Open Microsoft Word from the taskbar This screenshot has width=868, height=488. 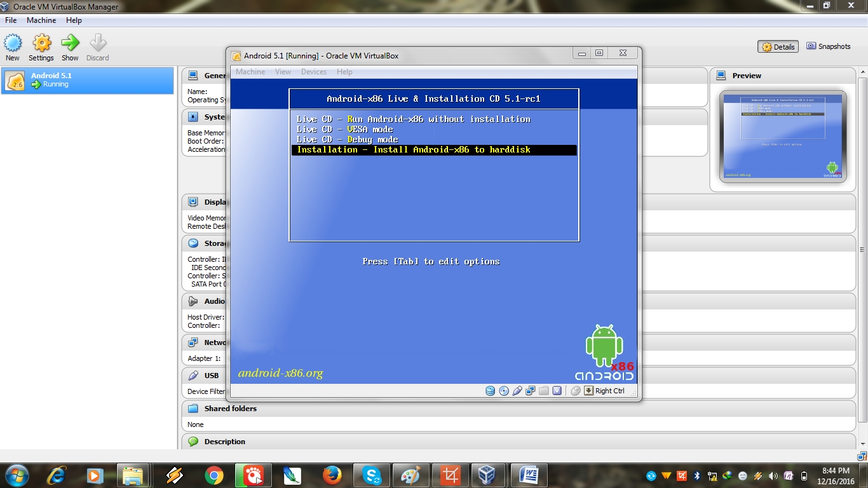[x=529, y=475]
